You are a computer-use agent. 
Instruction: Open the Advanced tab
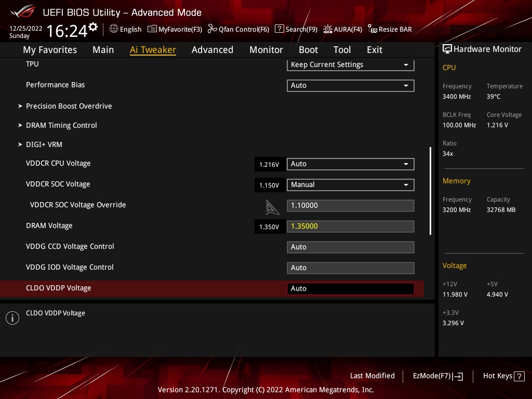pyautogui.click(x=212, y=50)
